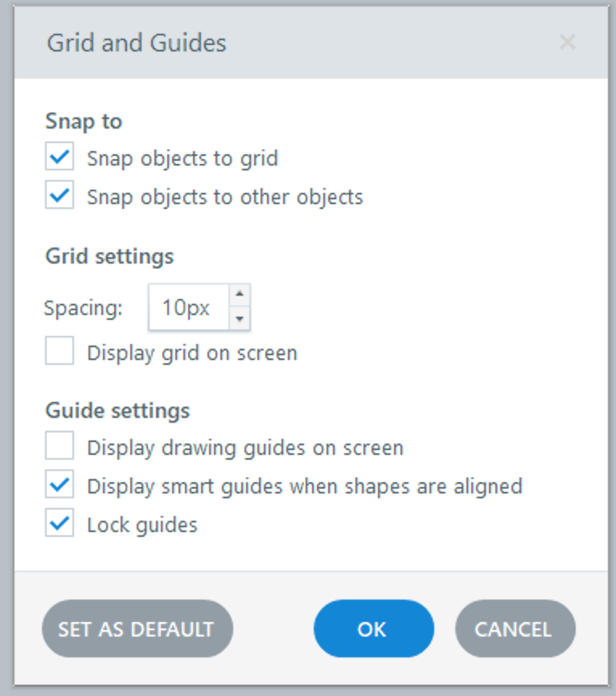
Task: Decrease grid spacing with the down arrow
Action: (239, 319)
